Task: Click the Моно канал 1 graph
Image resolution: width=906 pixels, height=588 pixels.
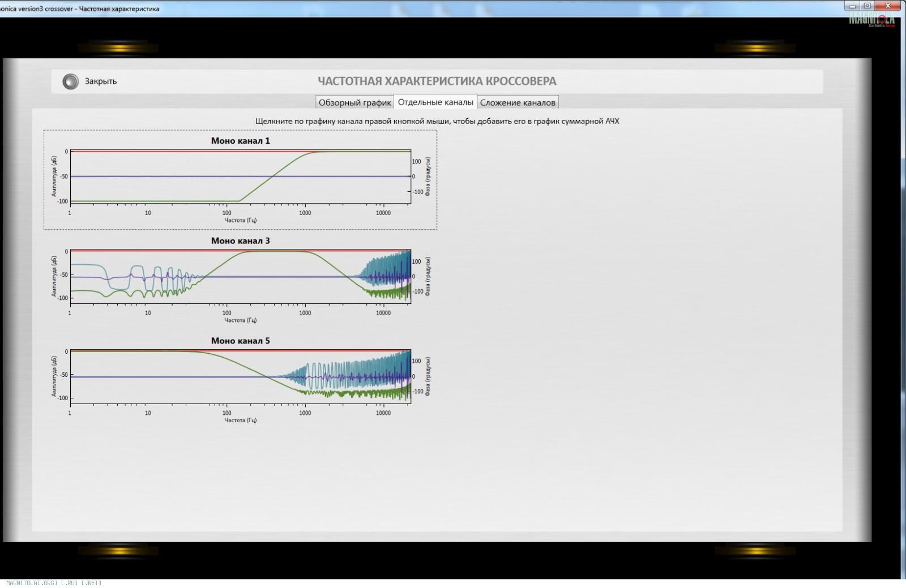Action: pyautogui.click(x=240, y=177)
